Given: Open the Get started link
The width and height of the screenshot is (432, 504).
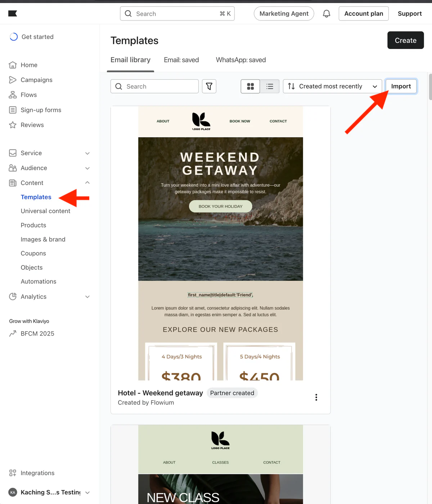Looking at the screenshot, I should pyautogui.click(x=37, y=37).
